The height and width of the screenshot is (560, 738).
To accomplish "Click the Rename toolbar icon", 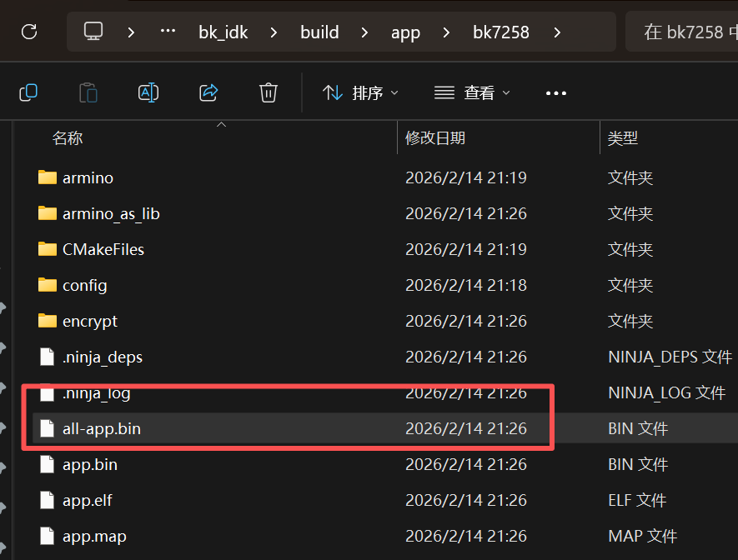I will [148, 92].
